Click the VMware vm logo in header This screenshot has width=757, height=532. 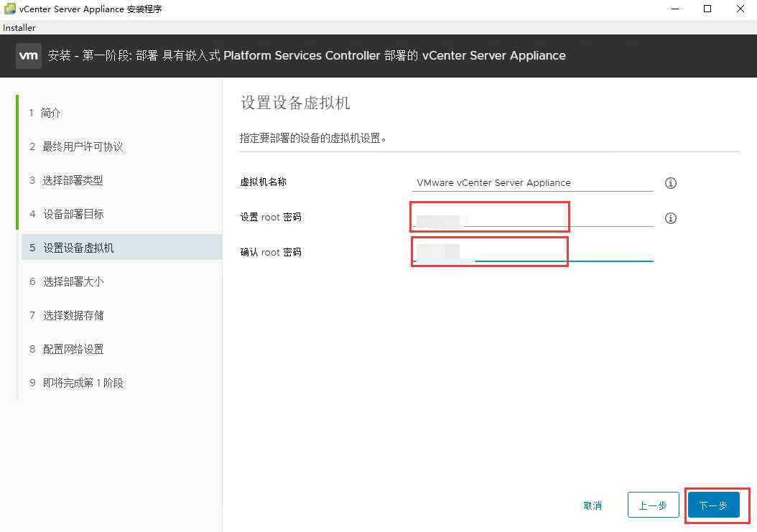(x=29, y=56)
